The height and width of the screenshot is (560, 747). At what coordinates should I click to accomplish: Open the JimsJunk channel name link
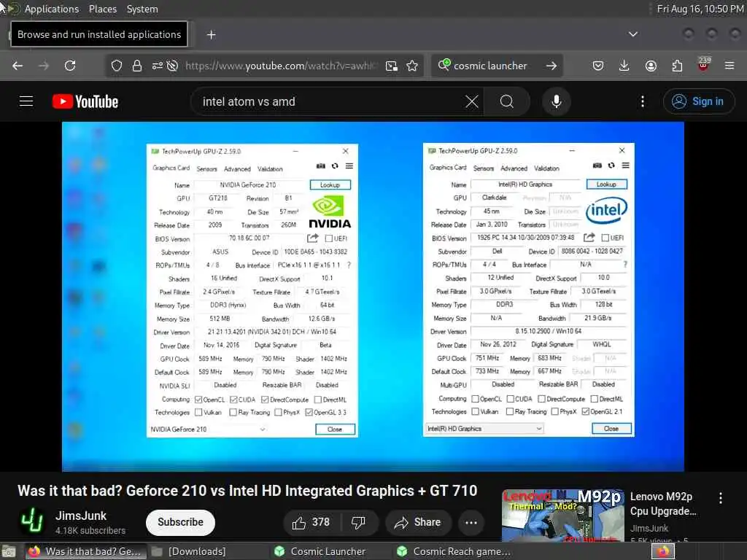(x=81, y=516)
